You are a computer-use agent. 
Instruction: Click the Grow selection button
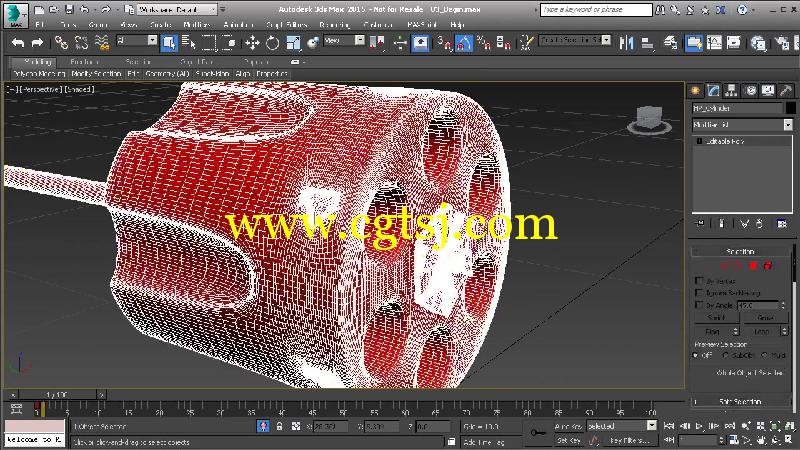765,317
